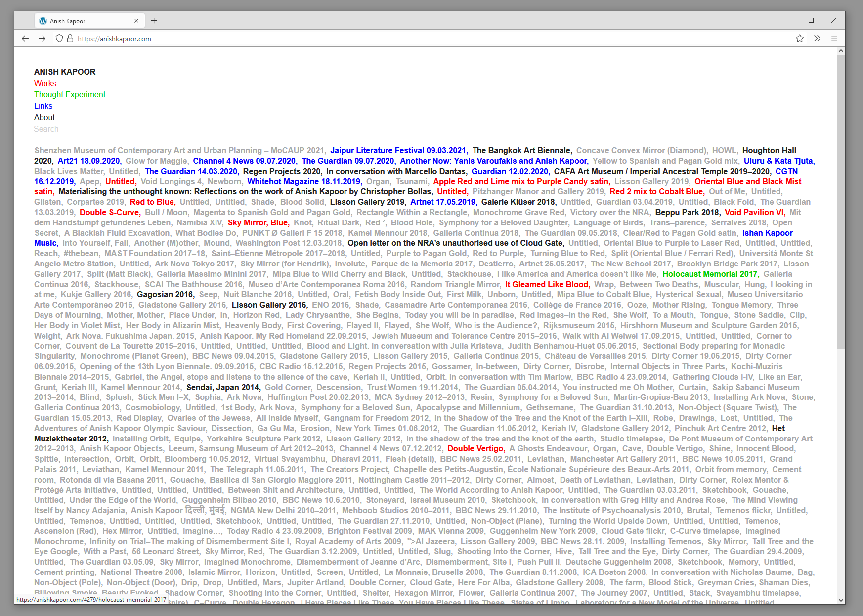863x616 pixels.
Task: Open Regen Projects 2020 link
Action: tap(282, 171)
